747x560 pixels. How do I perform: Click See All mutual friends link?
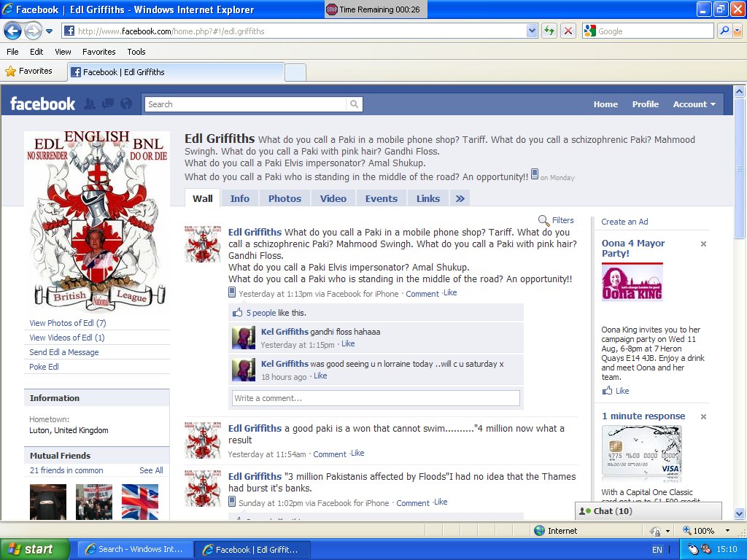pos(151,470)
